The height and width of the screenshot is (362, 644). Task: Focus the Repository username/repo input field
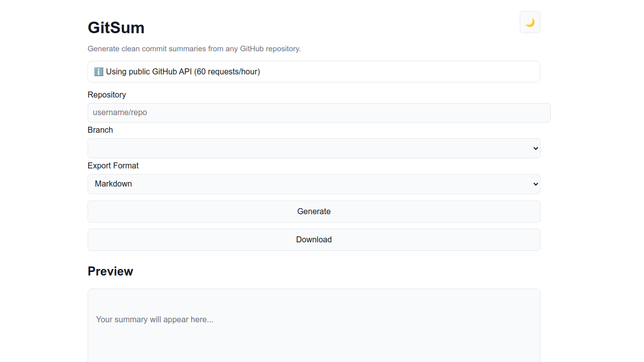pos(319,113)
